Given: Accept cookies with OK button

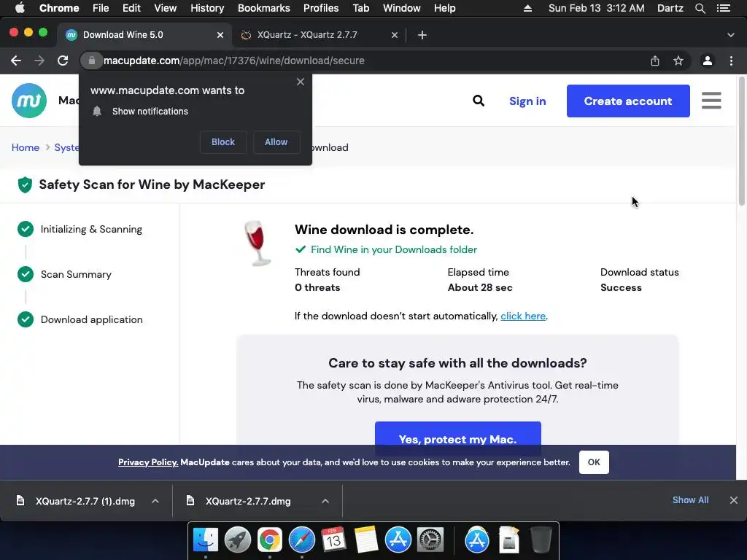Looking at the screenshot, I should (594, 462).
